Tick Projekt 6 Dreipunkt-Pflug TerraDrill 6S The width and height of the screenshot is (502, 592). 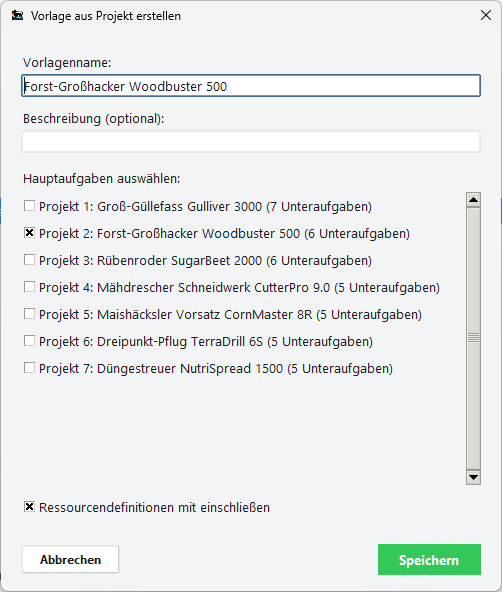click(x=29, y=341)
